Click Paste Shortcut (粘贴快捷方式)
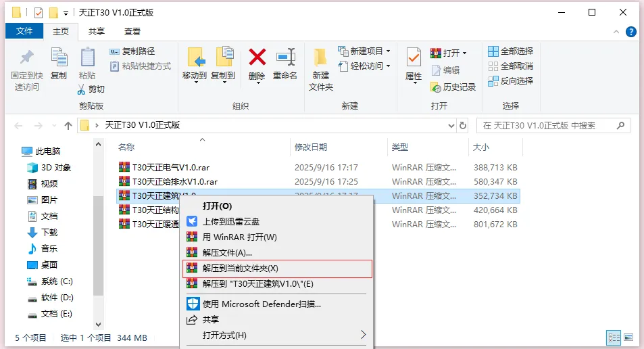Image resolution: width=644 pixels, height=349 pixels. (x=141, y=66)
